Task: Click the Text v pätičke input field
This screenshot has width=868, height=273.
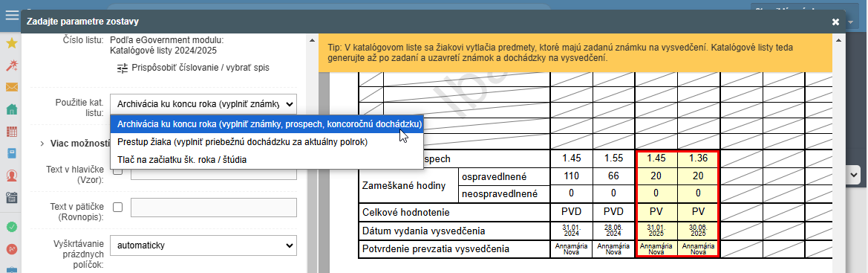Action: (214, 208)
